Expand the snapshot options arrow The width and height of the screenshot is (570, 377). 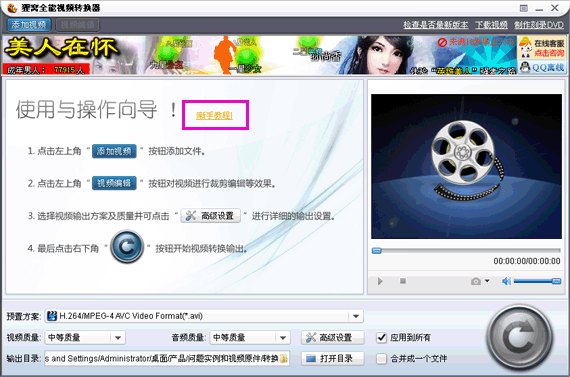pyautogui.click(x=487, y=281)
